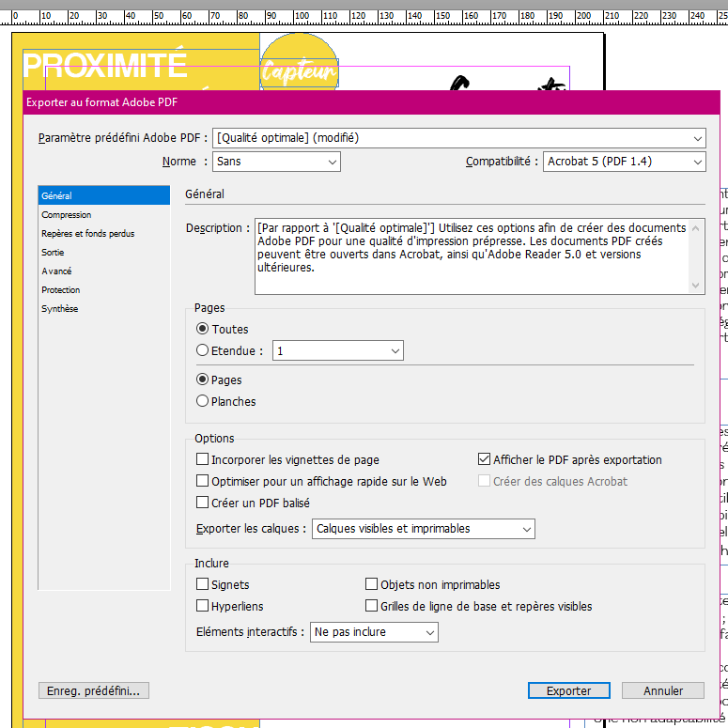Choose the Planches radio button
The height and width of the screenshot is (728, 728).
coord(202,401)
